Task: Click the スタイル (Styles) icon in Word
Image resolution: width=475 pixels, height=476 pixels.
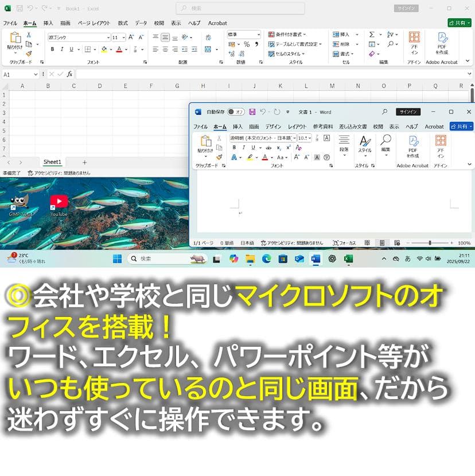Action: coord(365,144)
